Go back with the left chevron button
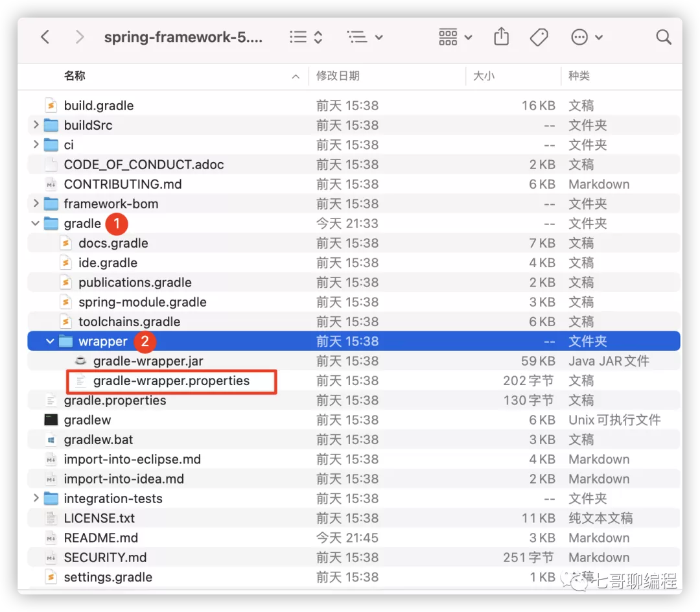 pos(45,37)
